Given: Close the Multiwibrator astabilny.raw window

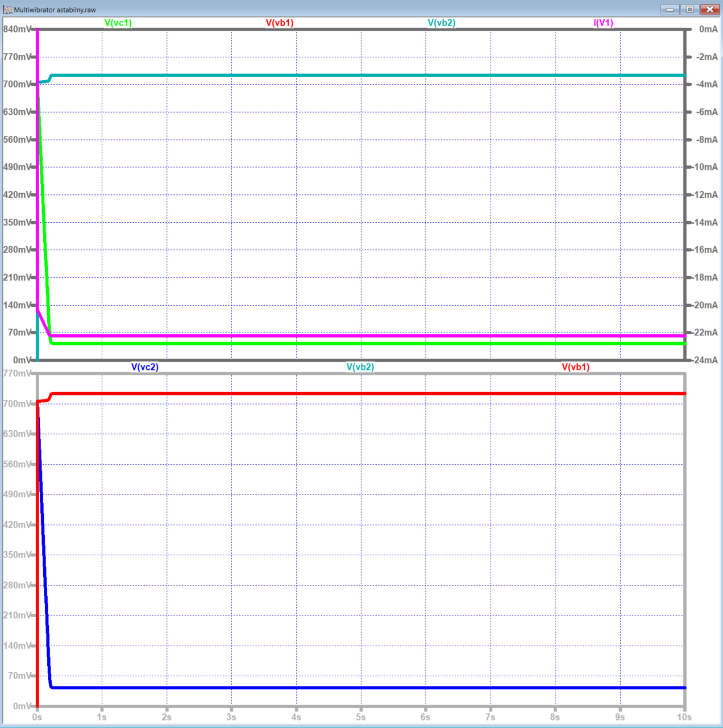Looking at the screenshot, I should [x=710, y=9].
